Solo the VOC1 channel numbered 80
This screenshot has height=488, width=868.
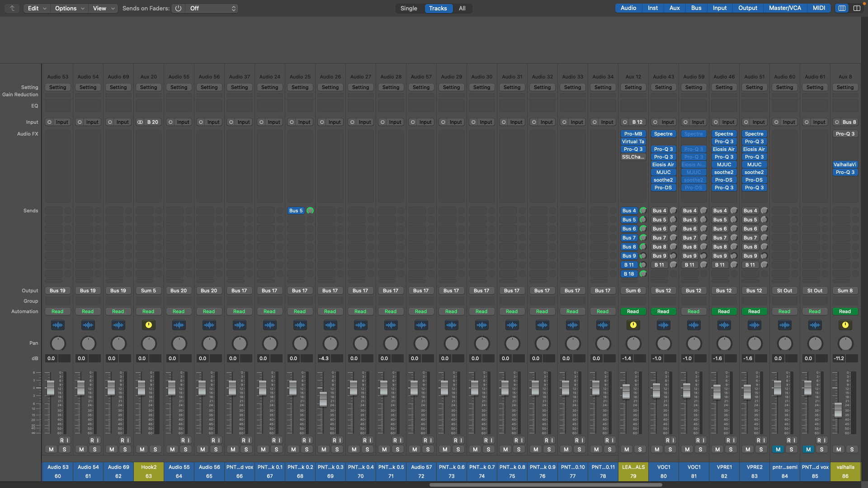point(670,449)
